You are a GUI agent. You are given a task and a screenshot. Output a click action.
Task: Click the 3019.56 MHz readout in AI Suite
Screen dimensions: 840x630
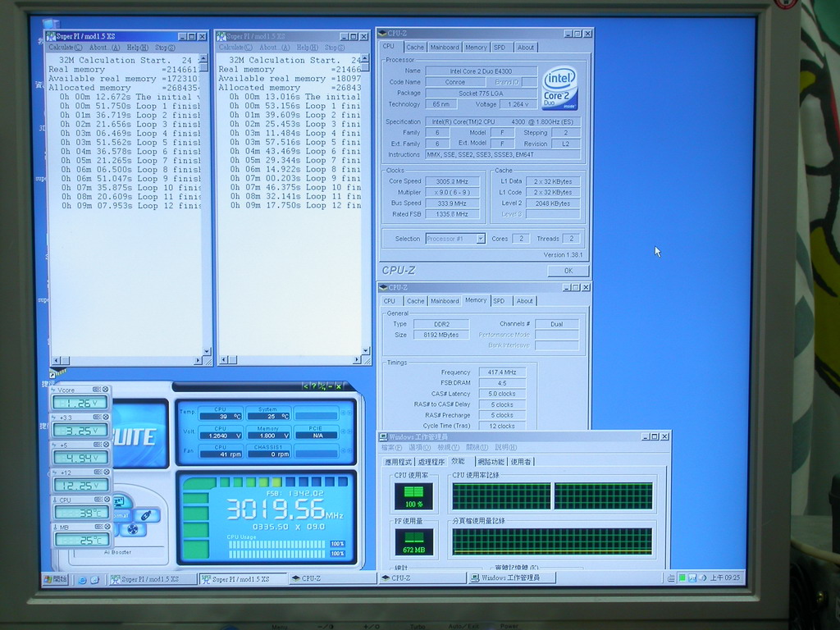285,509
